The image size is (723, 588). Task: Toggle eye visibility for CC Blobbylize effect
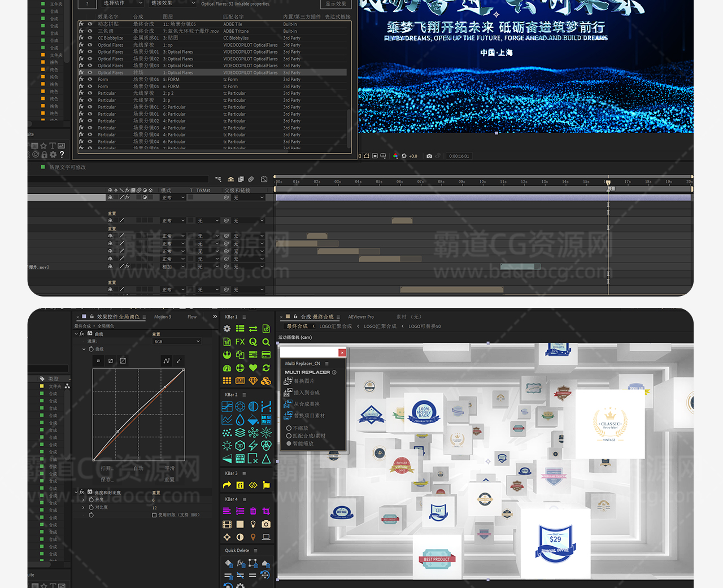(x=90, y=38)
